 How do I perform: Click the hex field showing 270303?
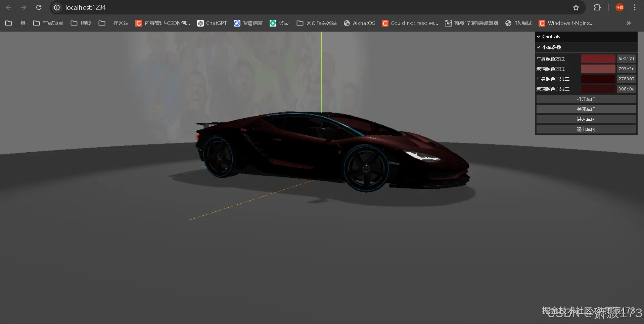click(626, 79)
